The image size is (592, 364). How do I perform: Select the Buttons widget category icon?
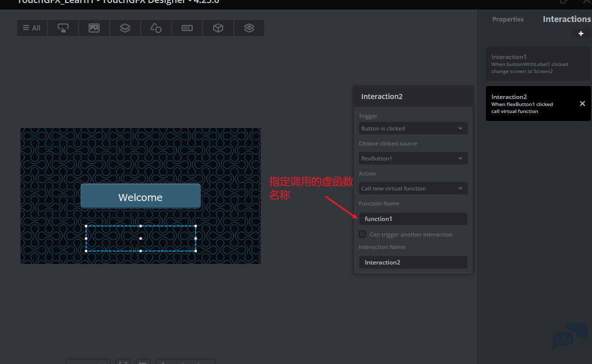63,28
